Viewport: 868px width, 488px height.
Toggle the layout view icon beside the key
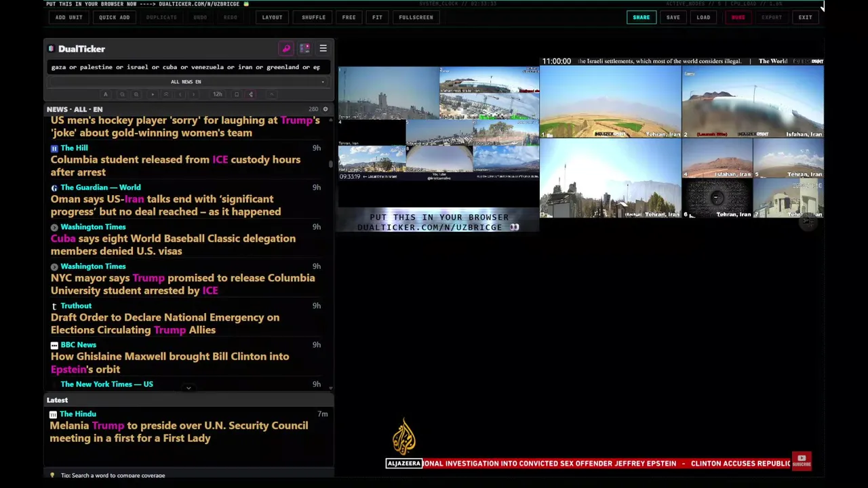304,49
